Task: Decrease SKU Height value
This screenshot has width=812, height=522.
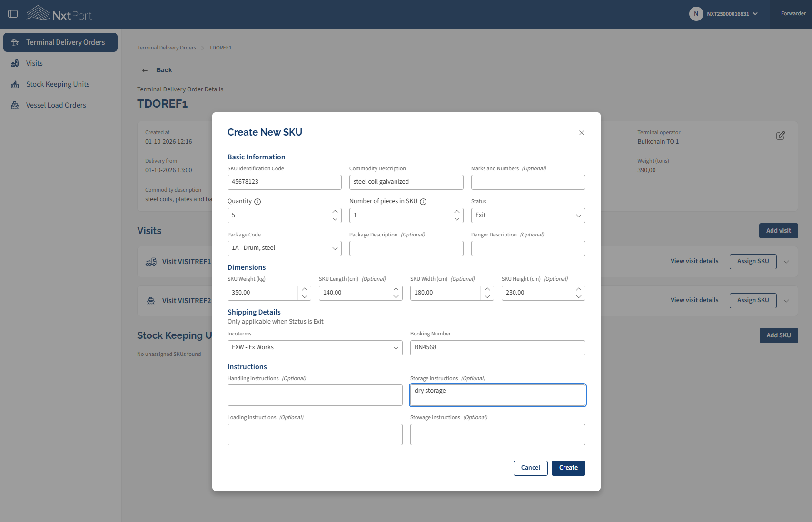Action: [579, 296]
